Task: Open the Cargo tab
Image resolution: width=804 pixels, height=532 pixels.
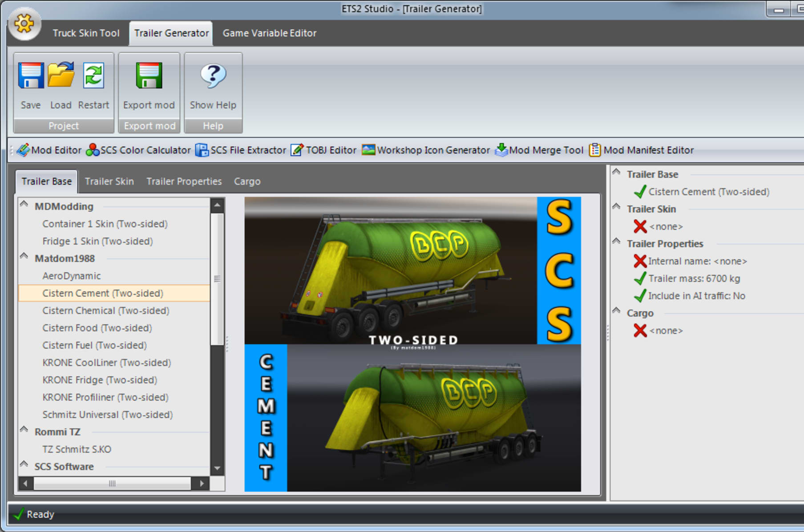Action: coord(247,181)
